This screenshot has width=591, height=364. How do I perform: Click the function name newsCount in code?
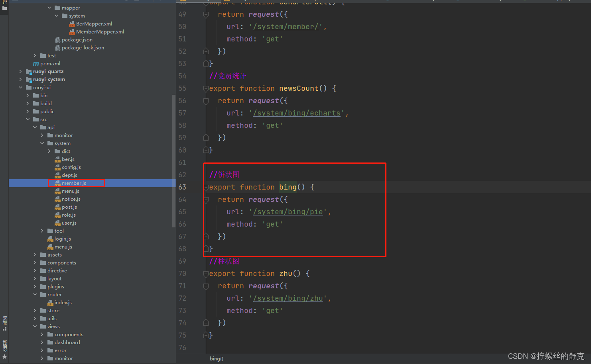(299, 88)
